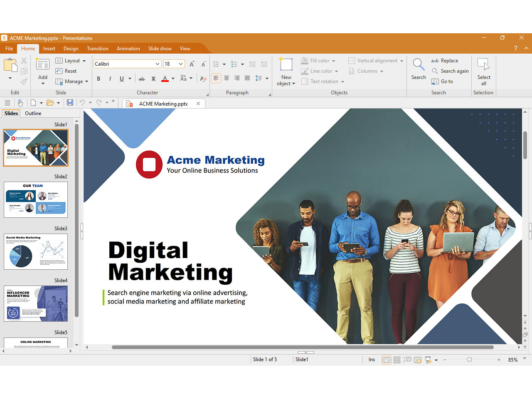The image size is (532, 399).
Task: Click the Search magnifier icon
Action: coord(418,65)
